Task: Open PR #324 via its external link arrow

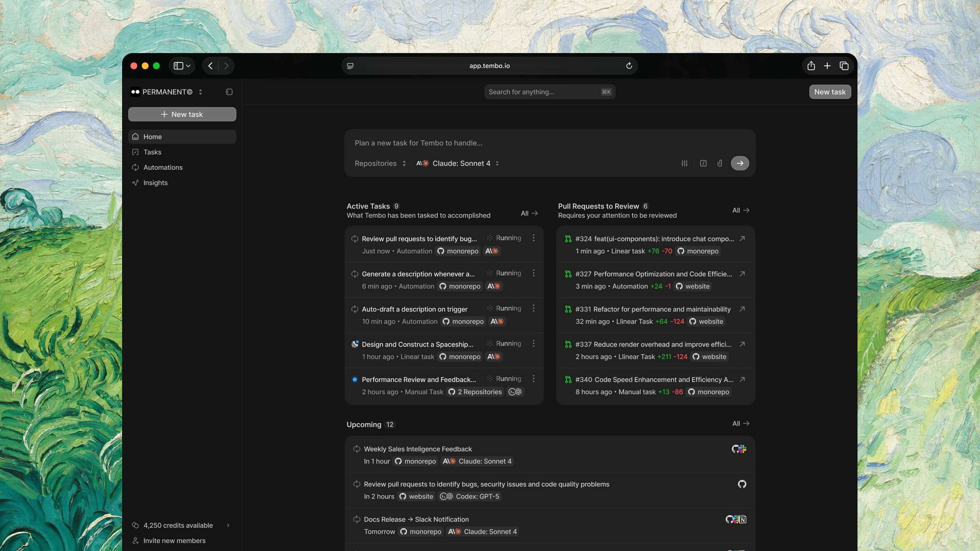Action: pyautogui.click(x=742, y=239)
